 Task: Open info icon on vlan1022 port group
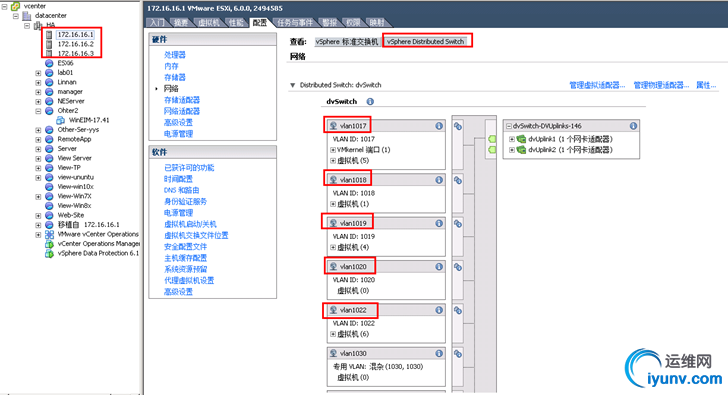point(439,310)
